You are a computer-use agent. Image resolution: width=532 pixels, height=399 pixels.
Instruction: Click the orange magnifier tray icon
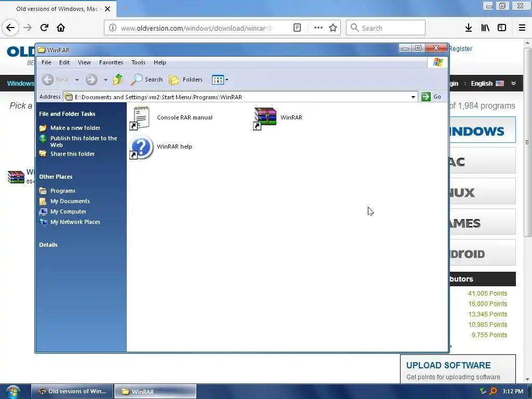[x=494, y=391]
